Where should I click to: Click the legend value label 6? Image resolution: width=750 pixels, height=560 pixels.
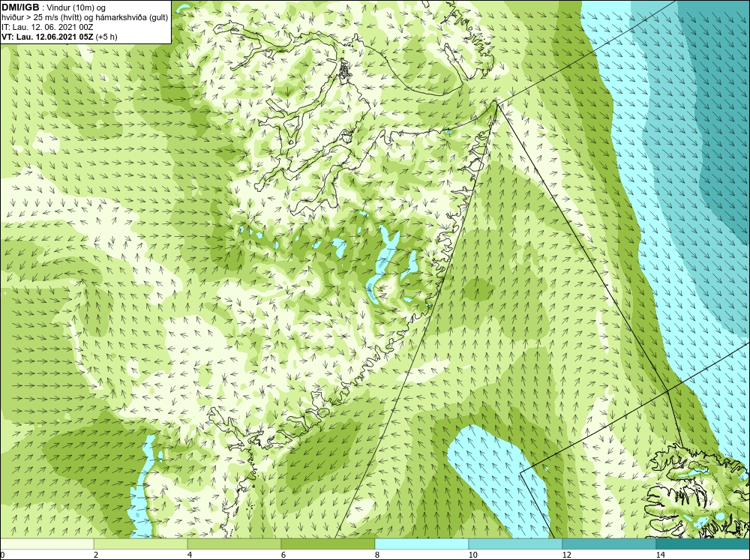[x=283, y=555]
